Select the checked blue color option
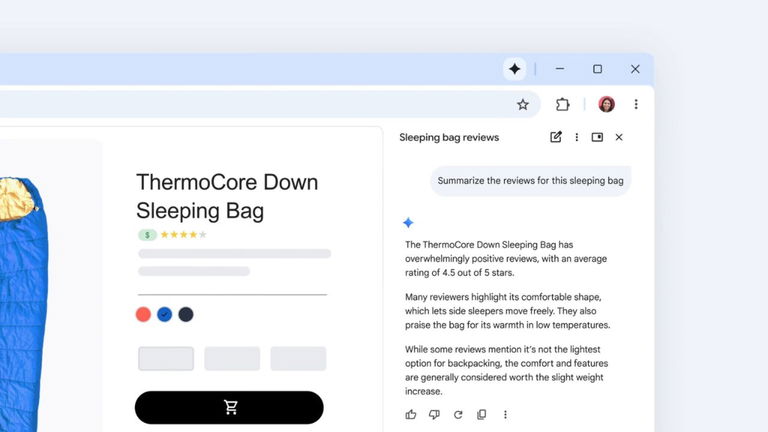Image resolution: width=768 pixels, height=432 pixels. click(164, 314)
